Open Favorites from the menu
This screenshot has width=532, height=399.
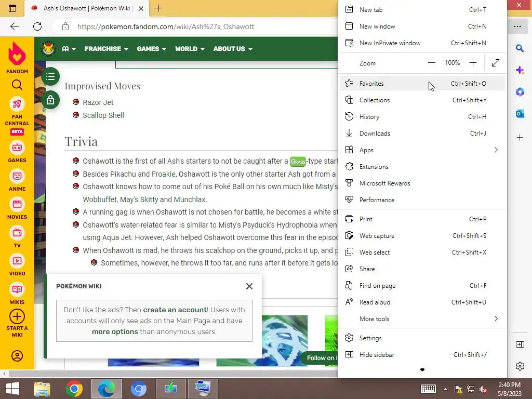click(x=422, y=84)
